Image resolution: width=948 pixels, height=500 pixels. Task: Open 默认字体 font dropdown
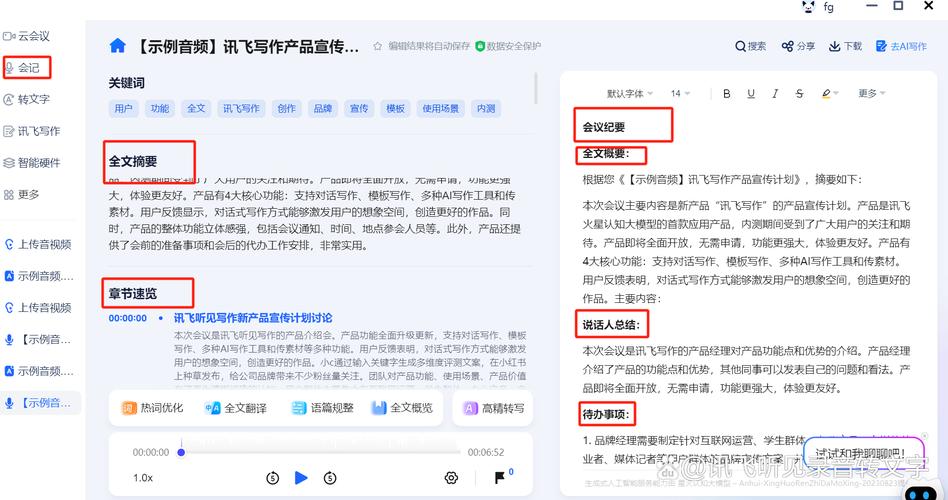pyautogui.click(x=629, y=94)
